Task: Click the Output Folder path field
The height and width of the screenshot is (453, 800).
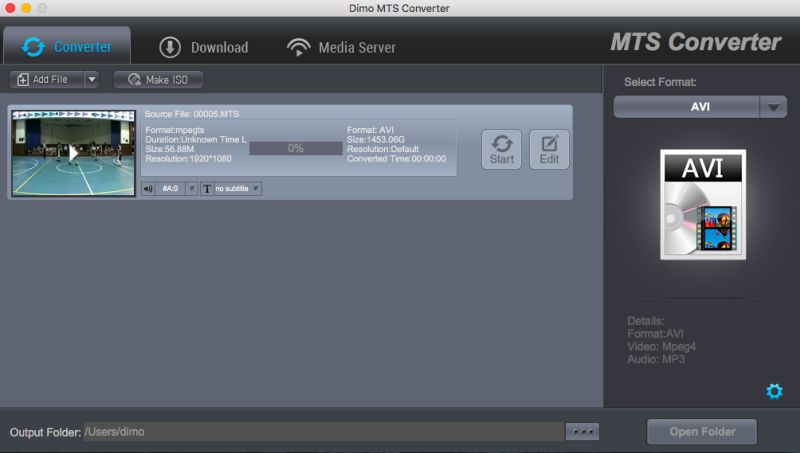Action: tap(324, 432)
